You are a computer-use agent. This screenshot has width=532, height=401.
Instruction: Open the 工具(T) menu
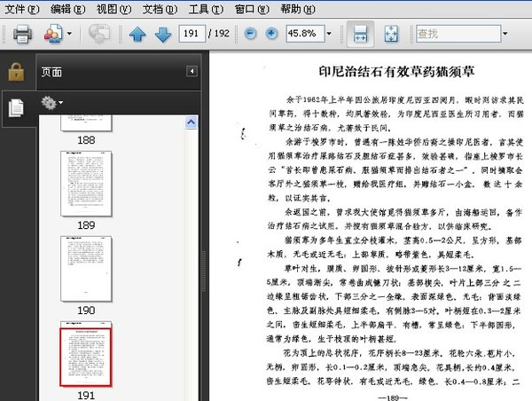206,9
